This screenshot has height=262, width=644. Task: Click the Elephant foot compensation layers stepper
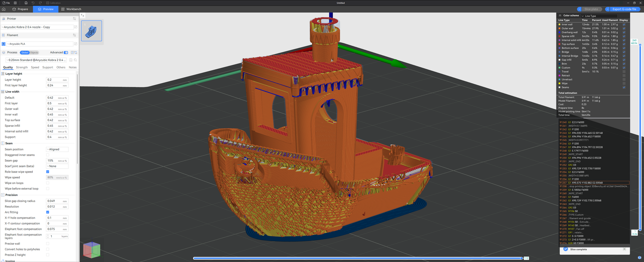[48, 236]
